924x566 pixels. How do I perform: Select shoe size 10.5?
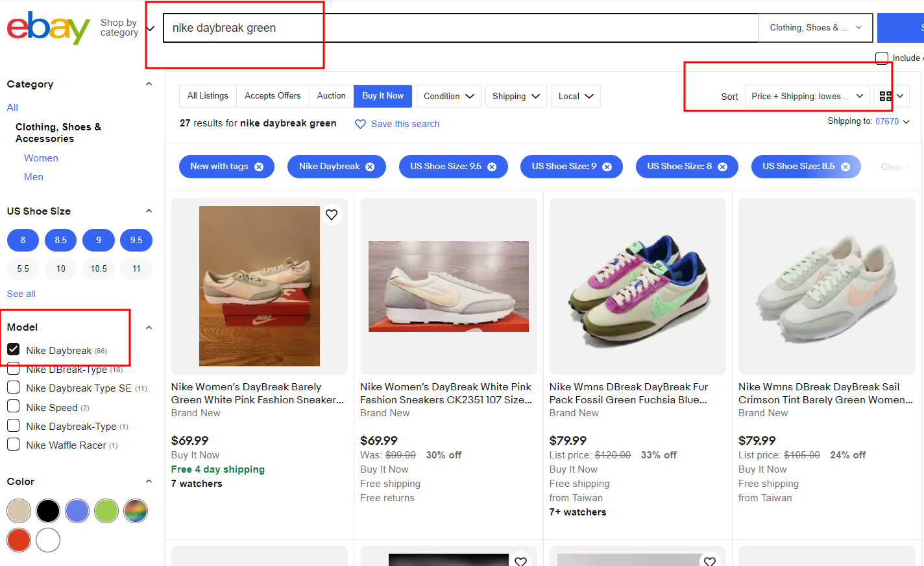coord(99,268)
